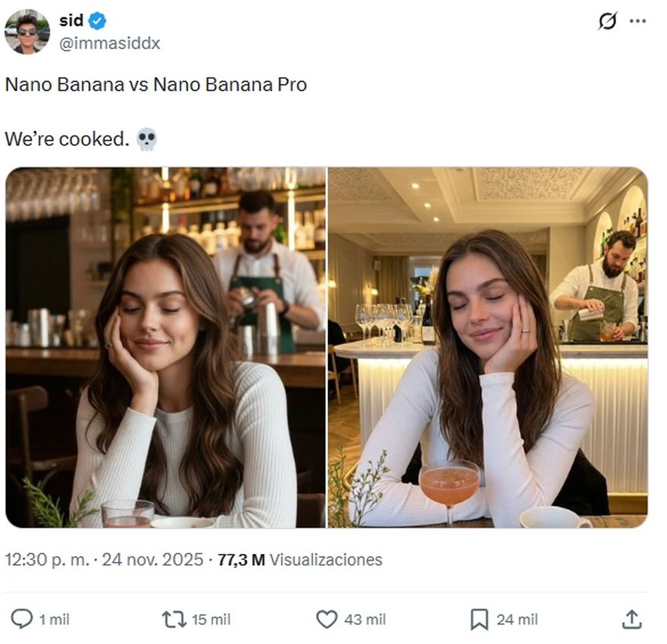Open the right Nano Banana Pro image
The width and height of the screenshot is (667, 644).
[x=488, y=347]
